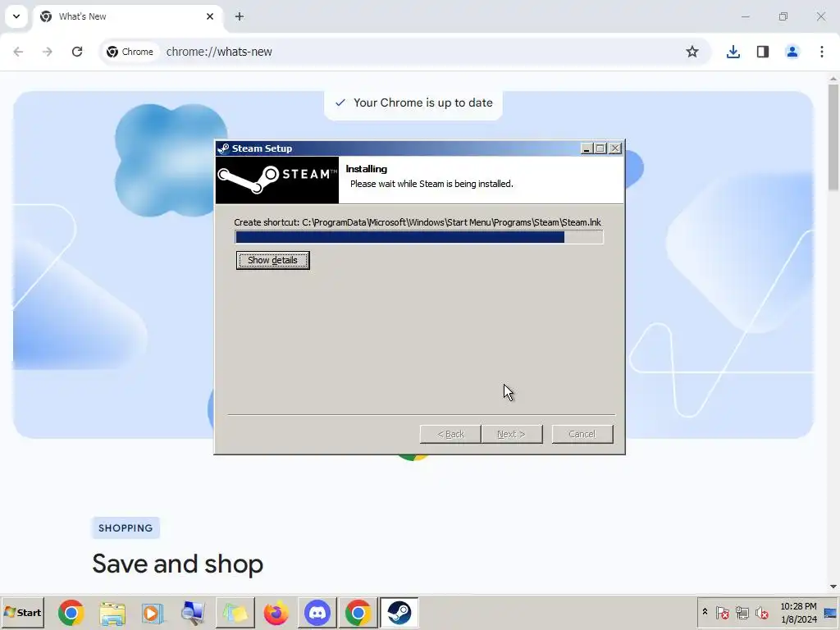Click the Steam Setup title bar icon
Image resolution: width=840 pixels, height=630 pixels.
coord(223,148)
